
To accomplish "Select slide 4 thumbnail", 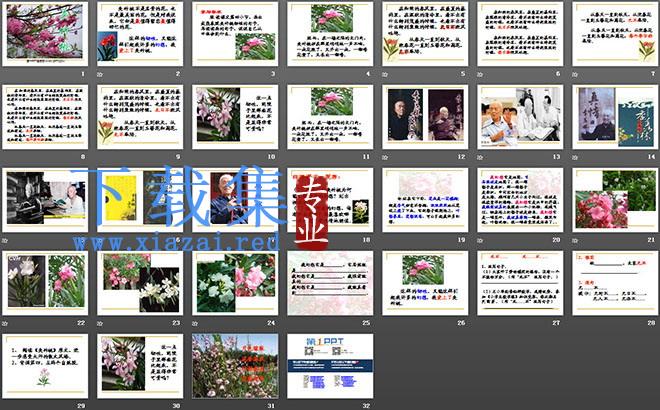I will point(330,34).
